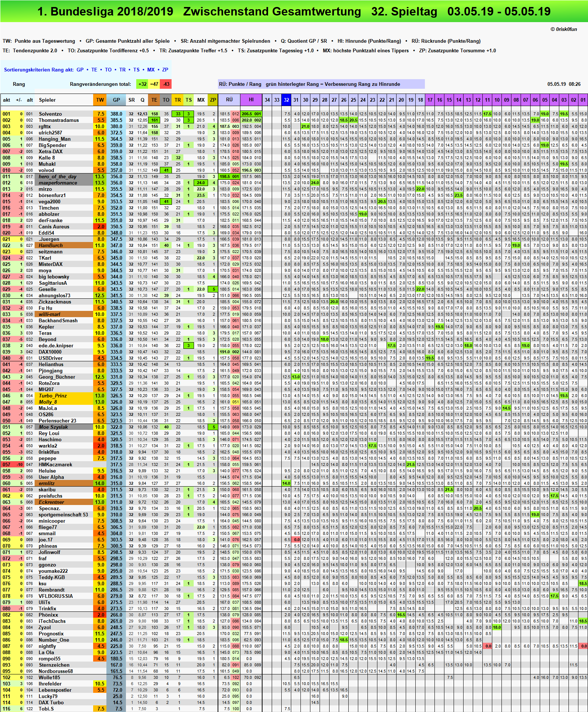
Task: Select player Canis Aureus
Action: tap(54, 227)
